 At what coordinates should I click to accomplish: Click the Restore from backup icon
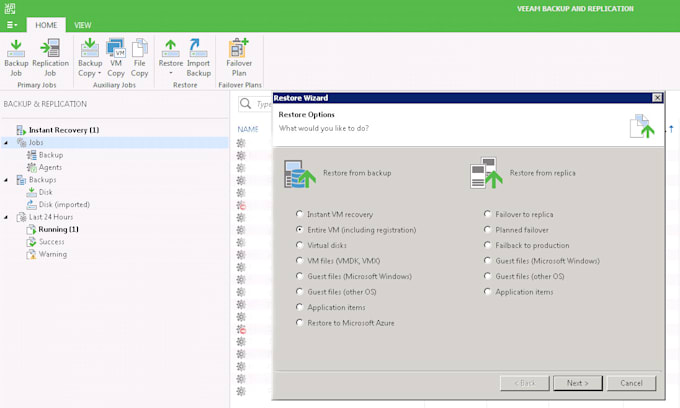tap(299, 173)
